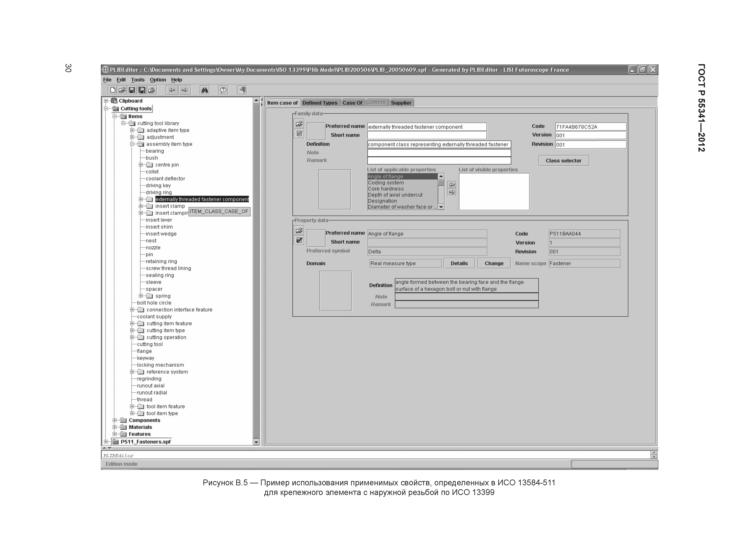756x534 pixels.
Task: Click the Components folder icon
Action: click(123, 420)
